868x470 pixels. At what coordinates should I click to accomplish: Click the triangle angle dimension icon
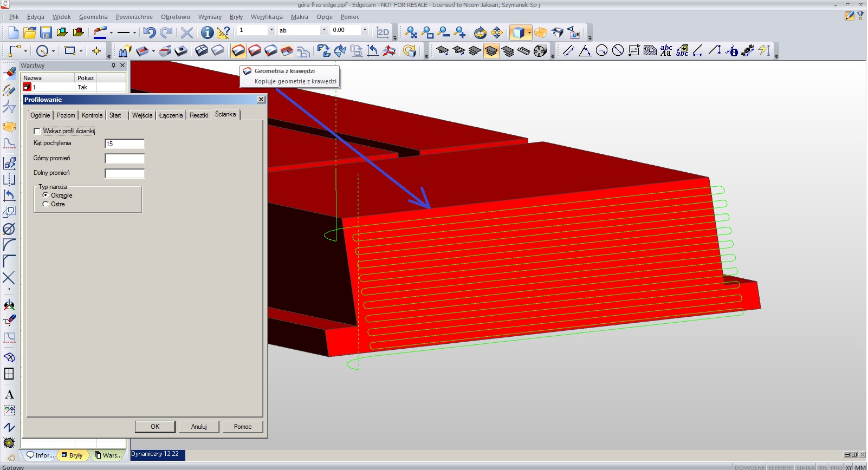pos(585,51)
